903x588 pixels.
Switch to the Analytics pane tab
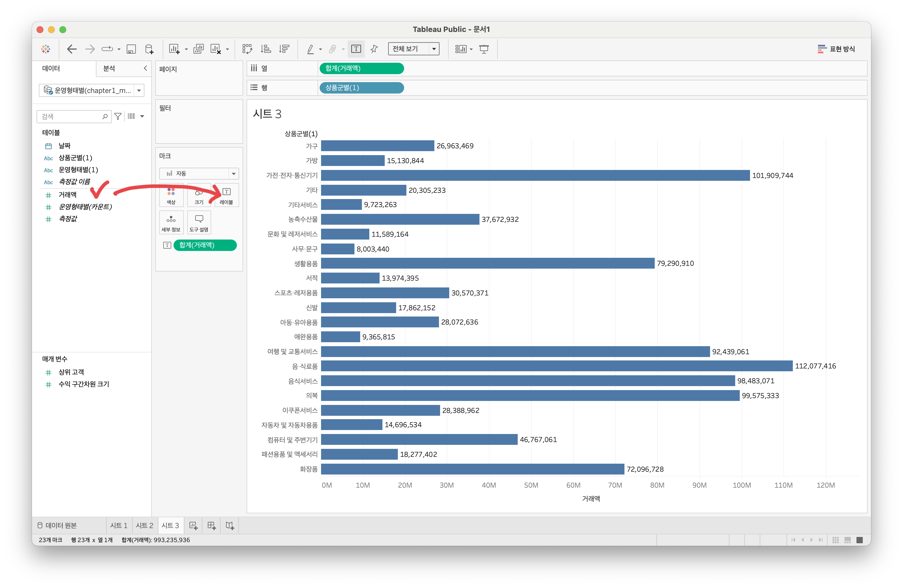click(x=109, y=69)
